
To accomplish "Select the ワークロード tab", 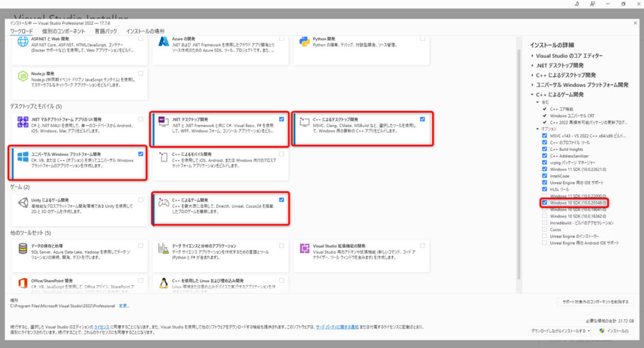I will [x=21, y=31].
